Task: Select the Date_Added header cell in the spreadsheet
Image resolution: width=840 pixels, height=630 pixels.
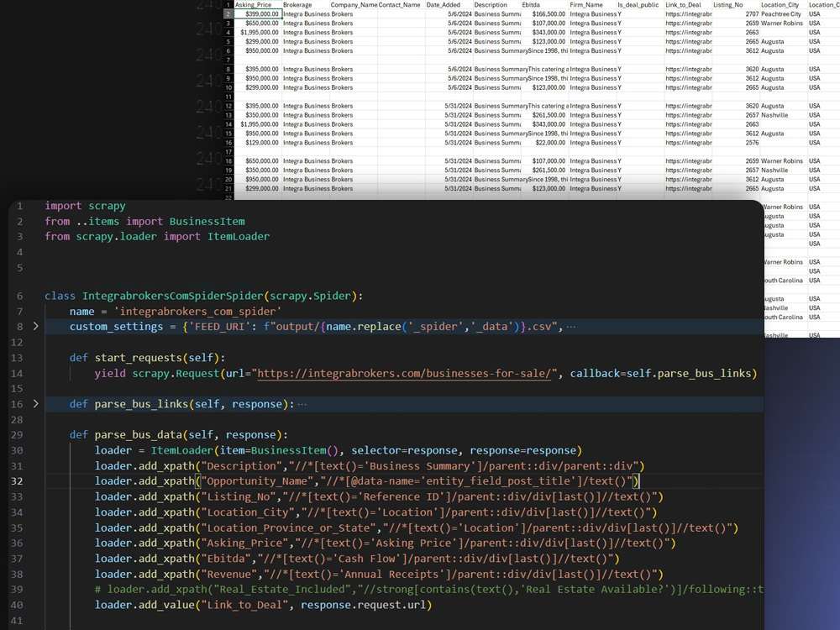Action: [x=449, y=4]
